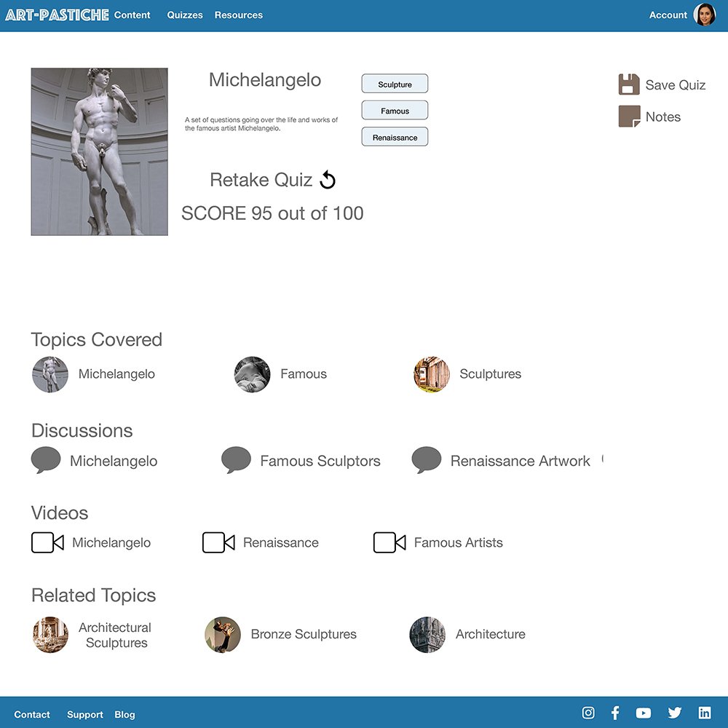Open the Contact footer link

click(x=32, y=715)
